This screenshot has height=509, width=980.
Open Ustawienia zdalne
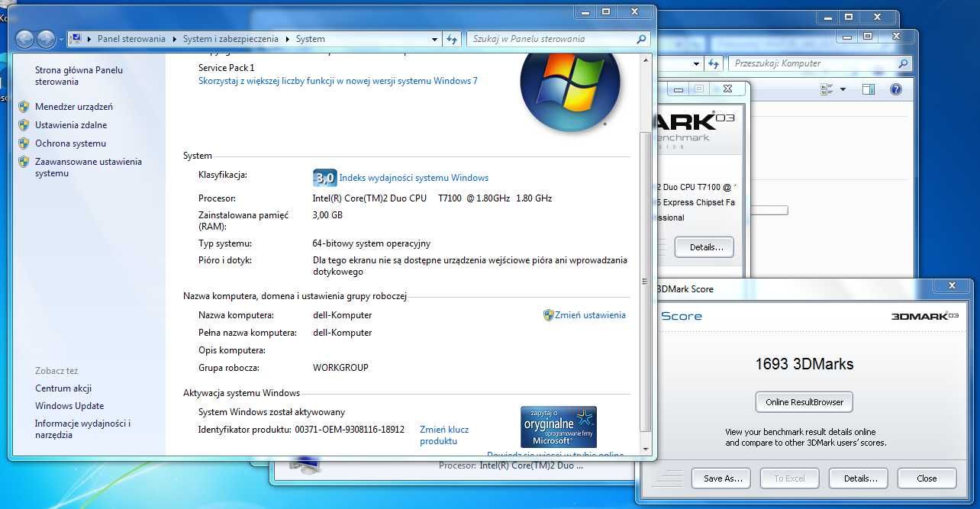point(71,125)
